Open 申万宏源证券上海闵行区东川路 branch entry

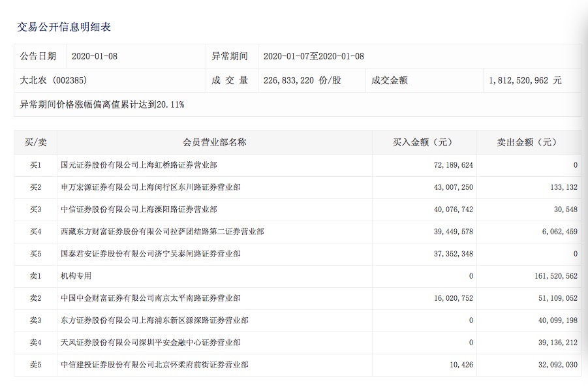150,187
